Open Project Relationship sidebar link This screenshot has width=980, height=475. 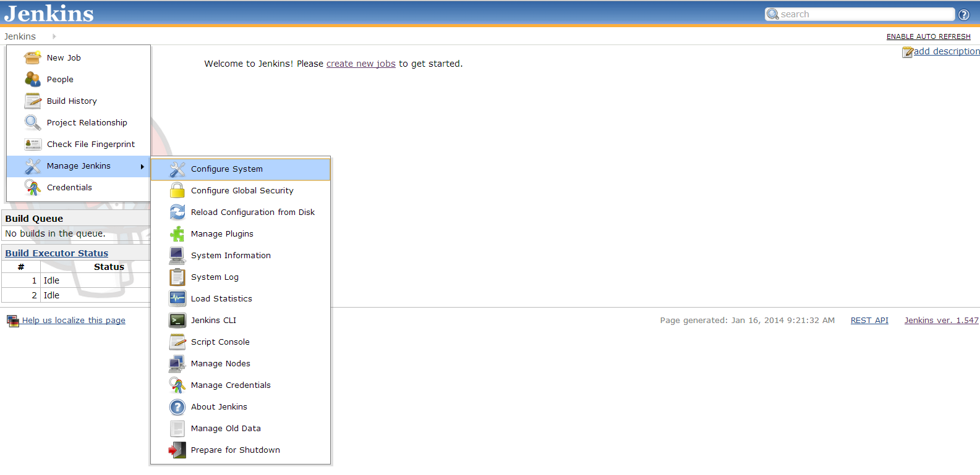click(x=87, y=123)
